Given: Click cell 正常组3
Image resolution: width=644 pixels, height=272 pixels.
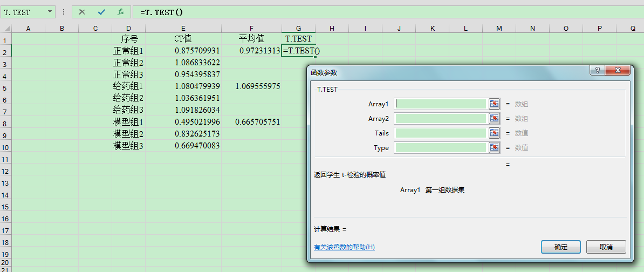Looking at the screenshot, I should pyautogui.click(x=128, y=75).
